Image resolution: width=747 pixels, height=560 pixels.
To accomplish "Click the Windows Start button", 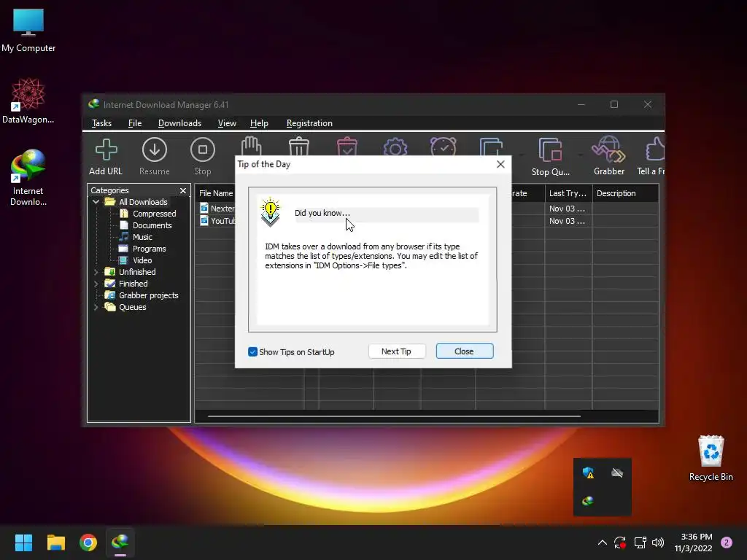I will [x=23, y=542].
